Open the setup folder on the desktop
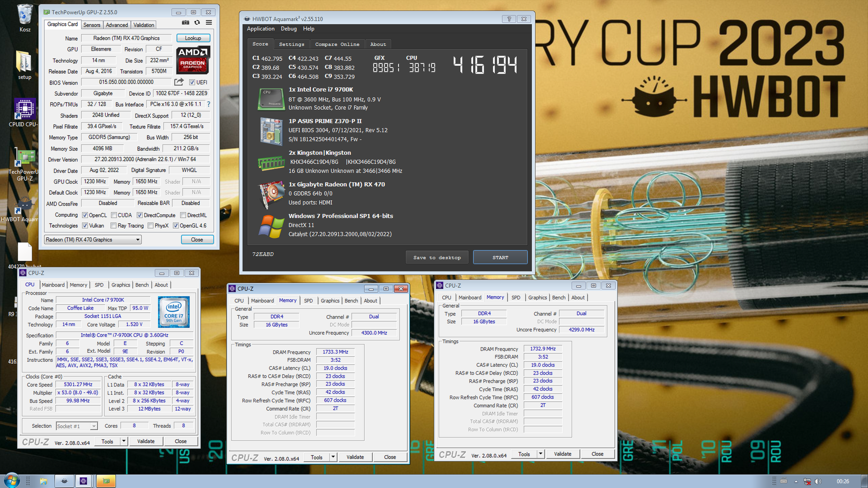Screen dimensions: 868x488 [24, 65]
